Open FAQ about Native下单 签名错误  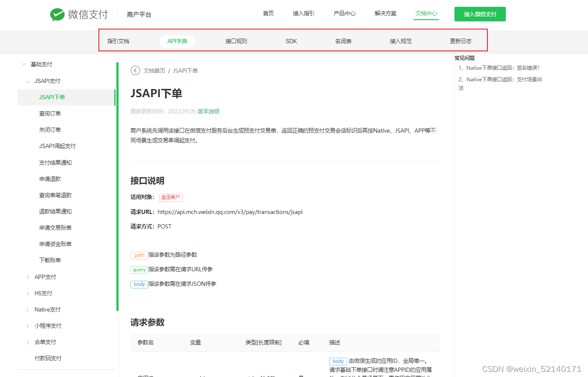pos(499,68)
